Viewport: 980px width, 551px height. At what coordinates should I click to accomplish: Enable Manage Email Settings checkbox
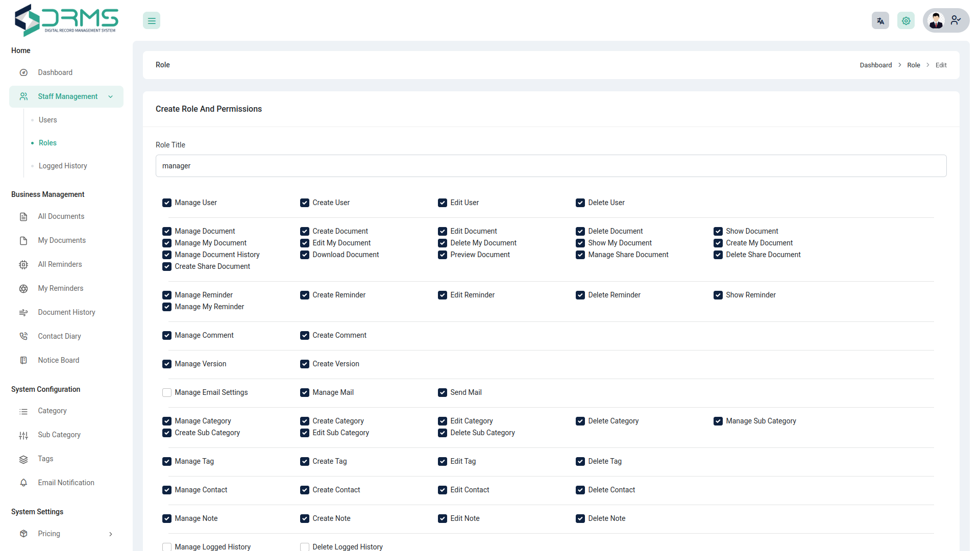click(x=167, y=392)
